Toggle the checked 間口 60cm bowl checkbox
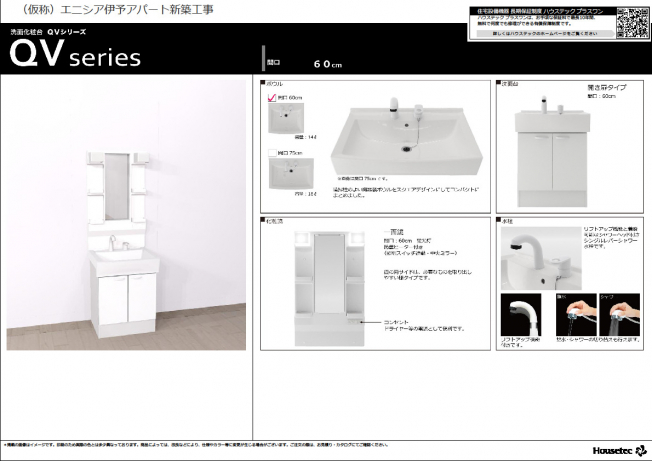 tap(270, 98)
